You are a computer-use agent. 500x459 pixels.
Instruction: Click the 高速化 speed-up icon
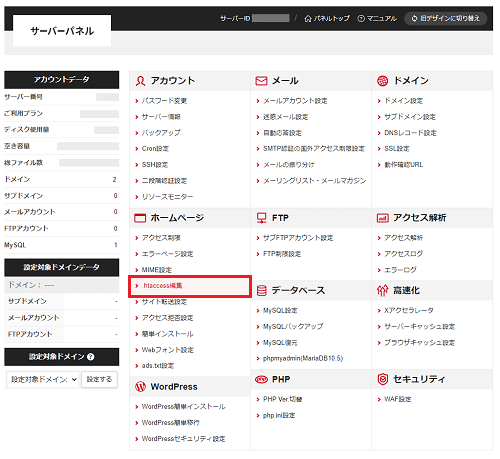383,291
